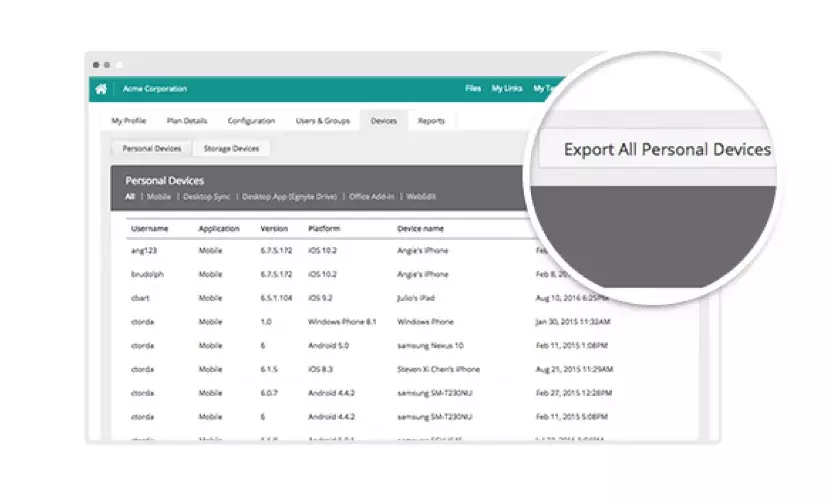The width and height of the screenshot is (832, 500).
Task: Click date Aug 10, 2016 6:25PM
Action: click(x=572, y=298)
